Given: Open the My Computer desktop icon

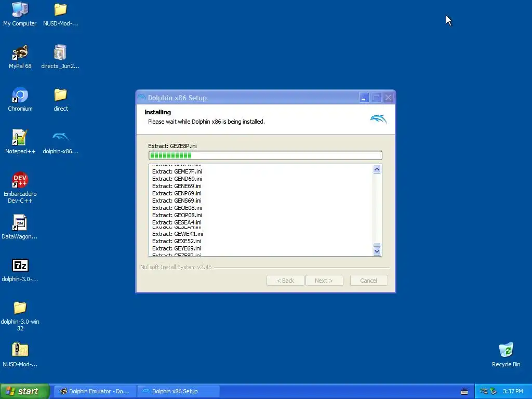Looking at the screenshot, I should [x=20, y=10].
